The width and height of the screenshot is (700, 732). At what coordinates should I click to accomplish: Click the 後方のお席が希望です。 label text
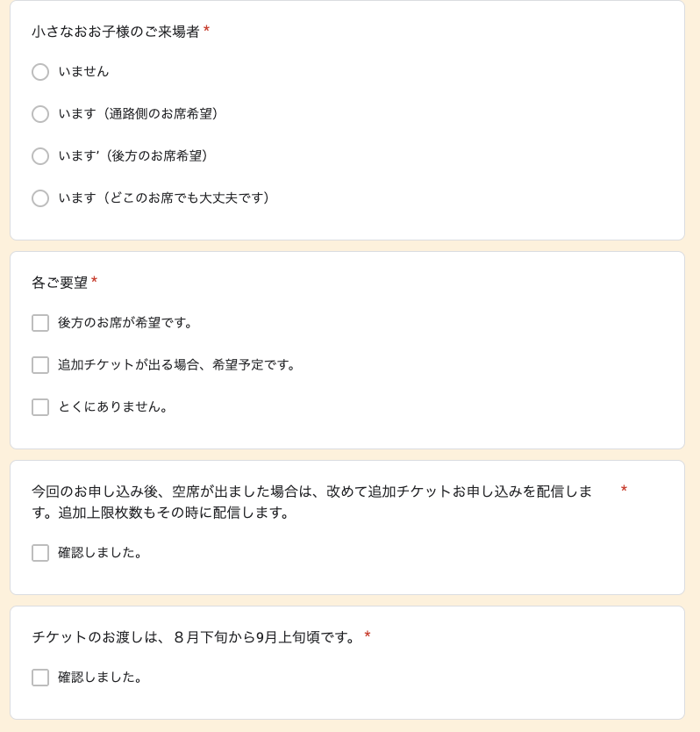125,323
